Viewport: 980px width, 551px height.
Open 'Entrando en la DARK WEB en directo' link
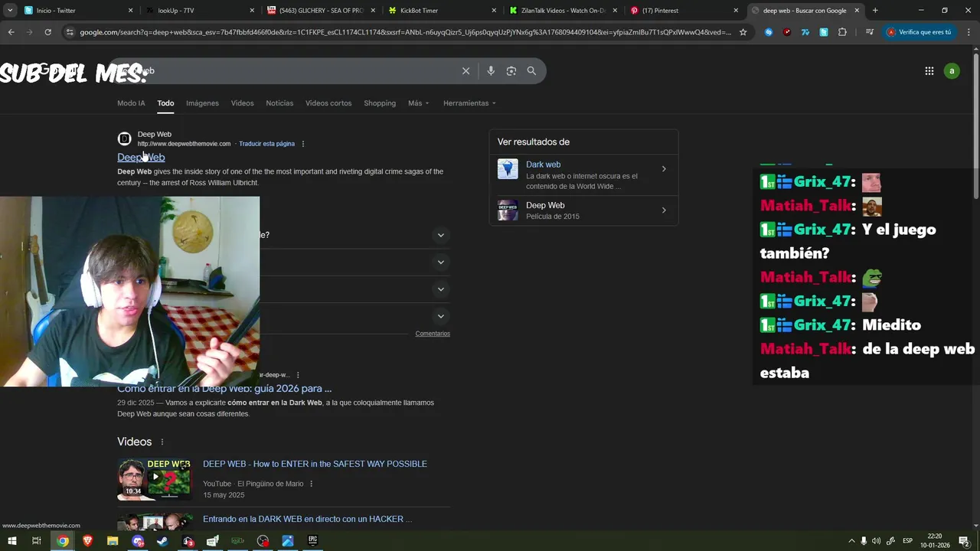click(x=307, y=519)
